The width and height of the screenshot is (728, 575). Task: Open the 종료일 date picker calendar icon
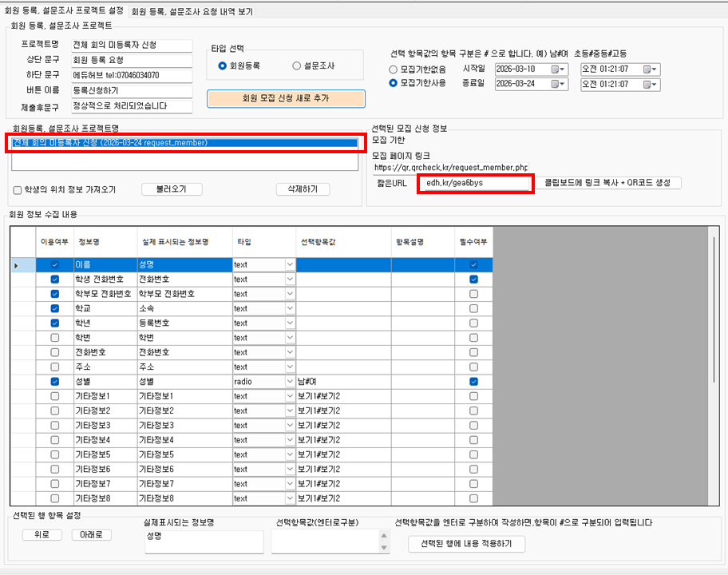pos(555,84)
